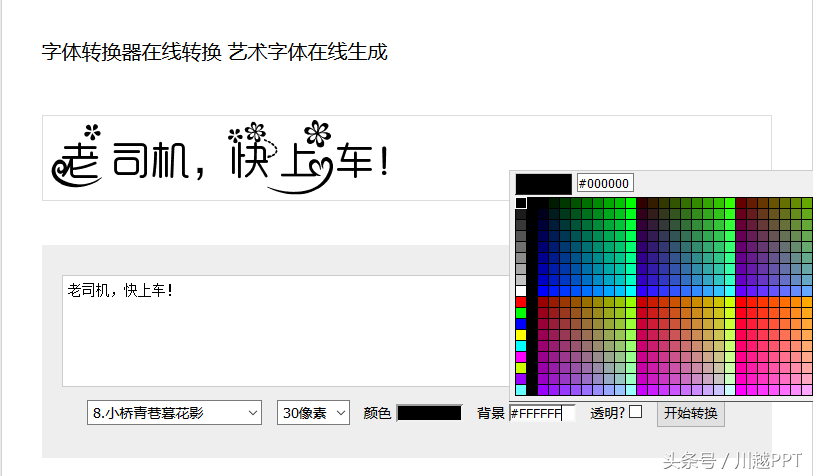Viewport: 813px width, 476px height.
Task: Click the black 颜色 text color swatch
Action: (429, 413)
